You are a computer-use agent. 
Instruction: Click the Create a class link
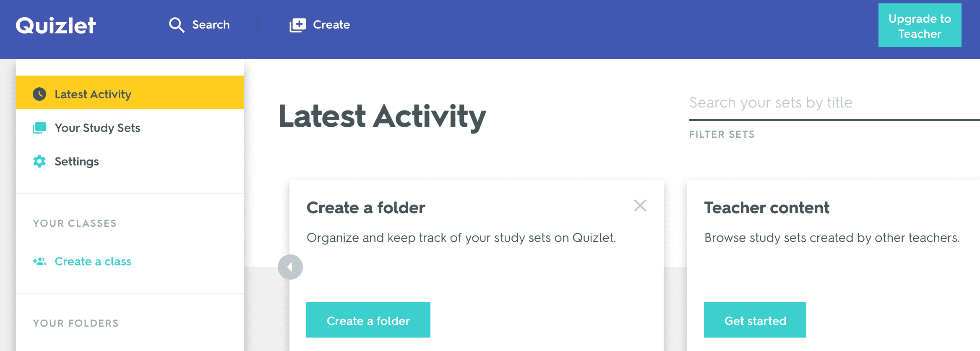tap(93, 261)
